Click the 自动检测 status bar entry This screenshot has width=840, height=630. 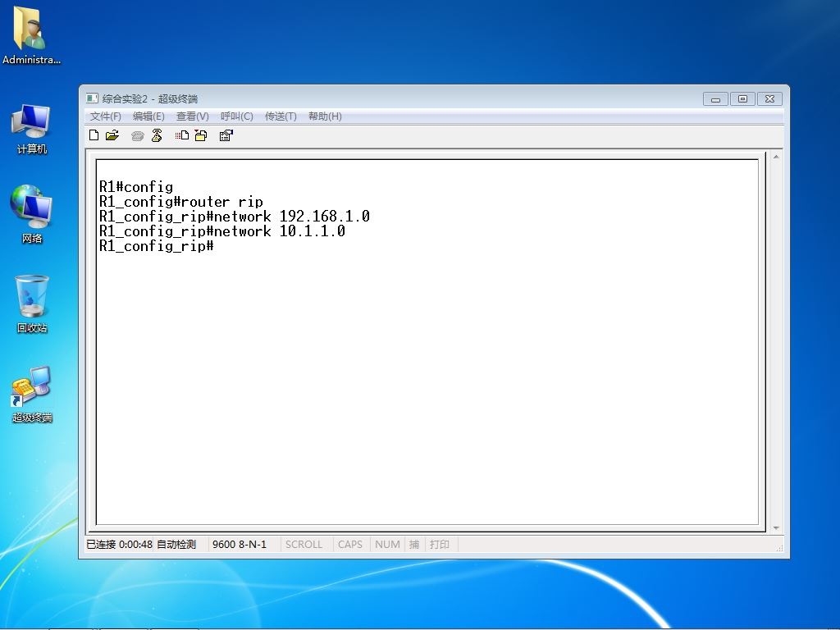176,545
